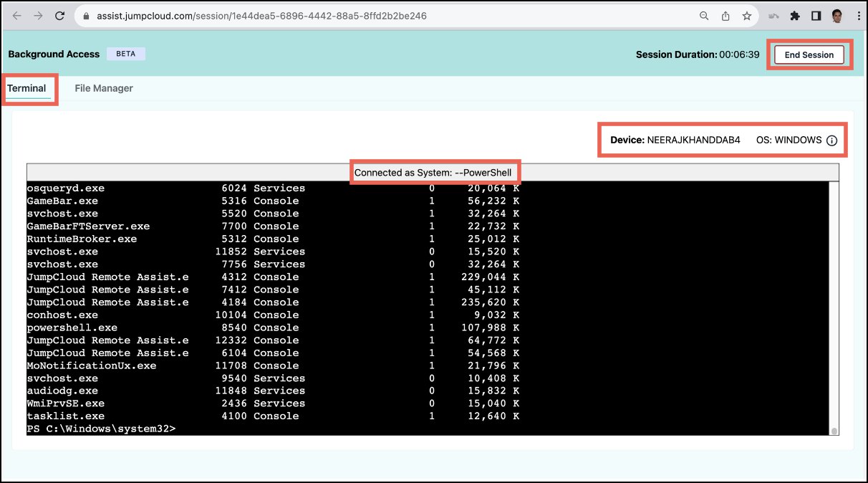Bookmark this page with the star icon
Viewport: 868px width, 483px height.
[746, 16]
